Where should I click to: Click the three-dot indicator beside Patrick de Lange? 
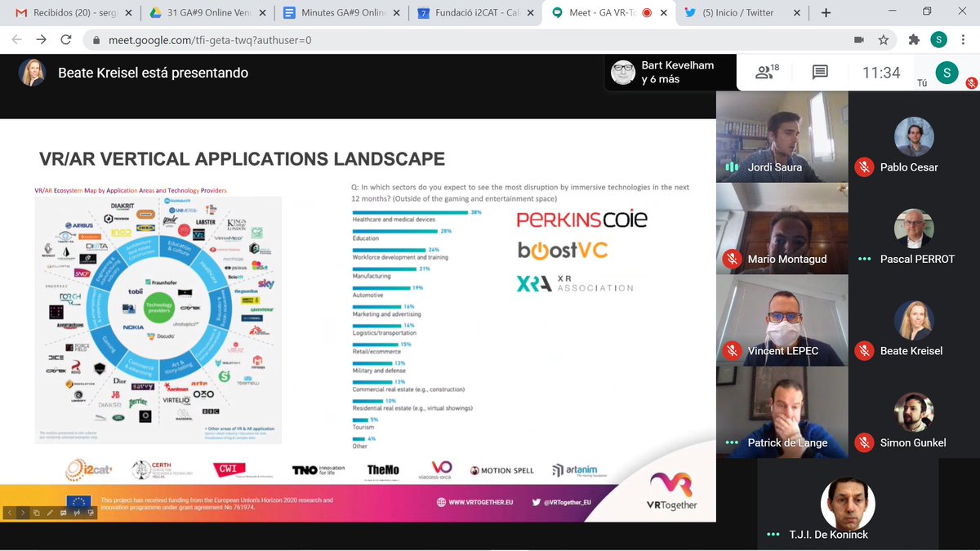[732, 442]
